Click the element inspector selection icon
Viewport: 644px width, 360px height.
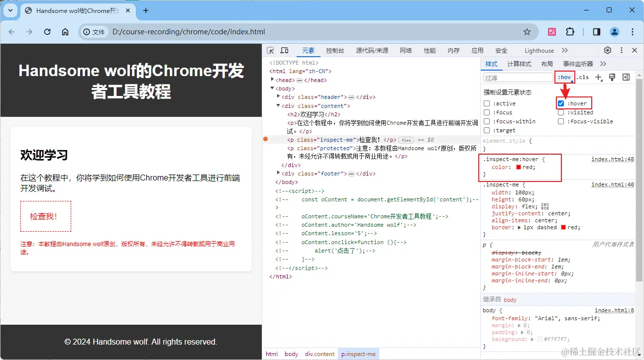(270, 50)
